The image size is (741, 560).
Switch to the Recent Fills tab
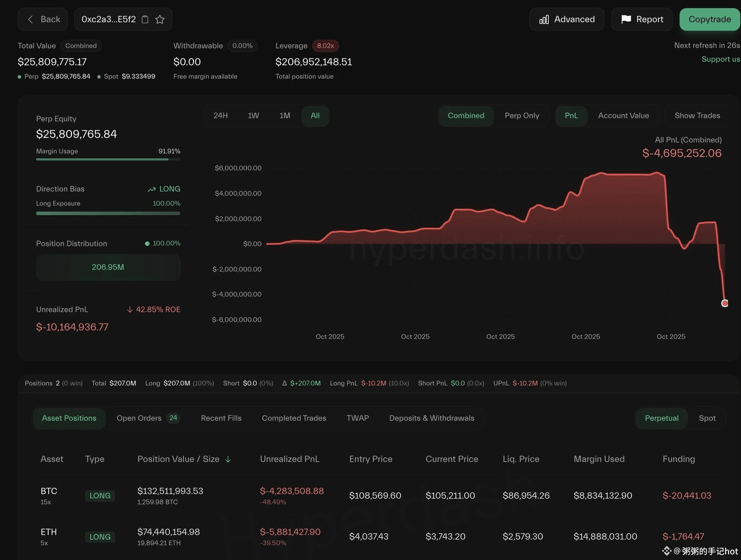point(221,418)
